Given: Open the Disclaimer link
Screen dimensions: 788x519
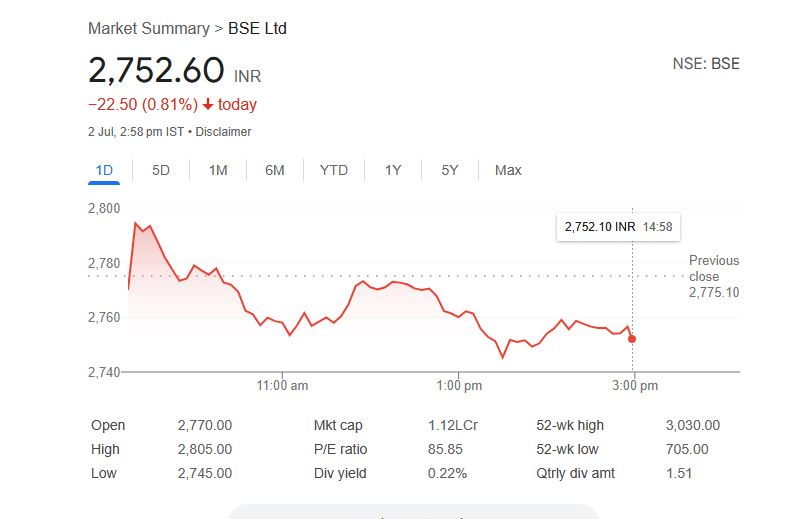Looking at the screenshot, I should click(224, 132).
